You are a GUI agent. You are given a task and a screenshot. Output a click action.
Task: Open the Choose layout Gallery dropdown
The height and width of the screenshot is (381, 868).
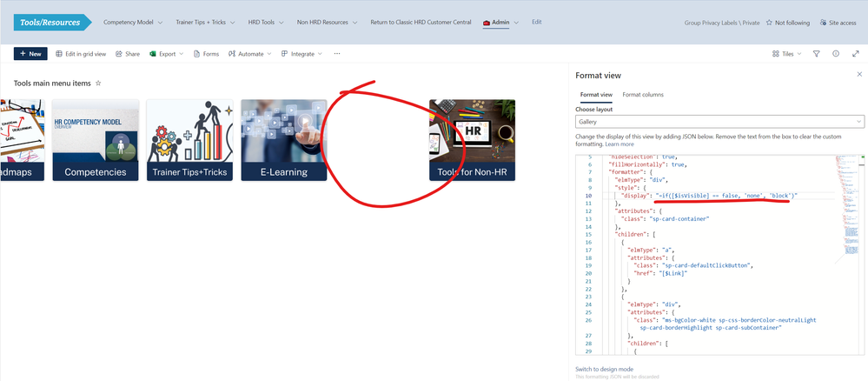point(719,122)
